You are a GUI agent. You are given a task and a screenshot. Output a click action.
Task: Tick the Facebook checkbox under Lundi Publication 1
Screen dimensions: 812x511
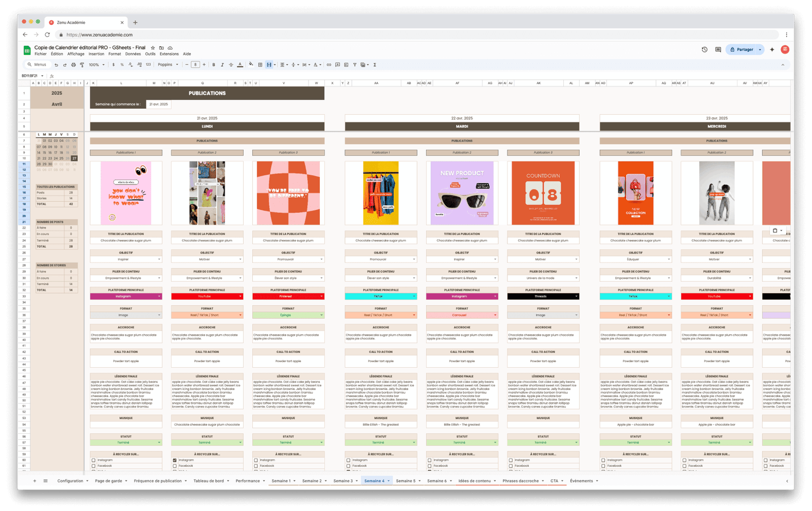pos(93,466)
